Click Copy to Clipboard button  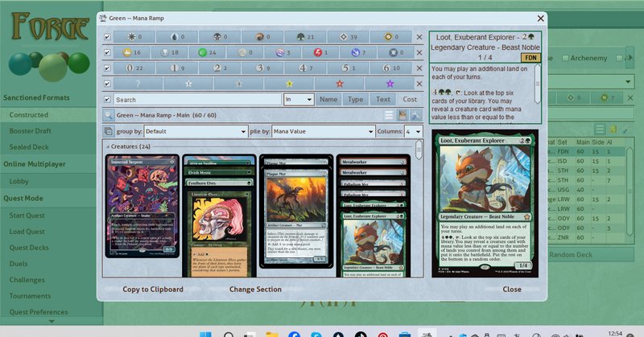click(153, 290)
